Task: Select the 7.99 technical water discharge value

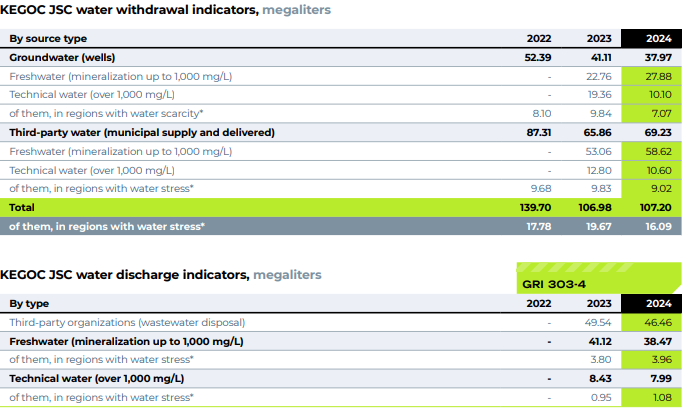Action: (653, 378)
